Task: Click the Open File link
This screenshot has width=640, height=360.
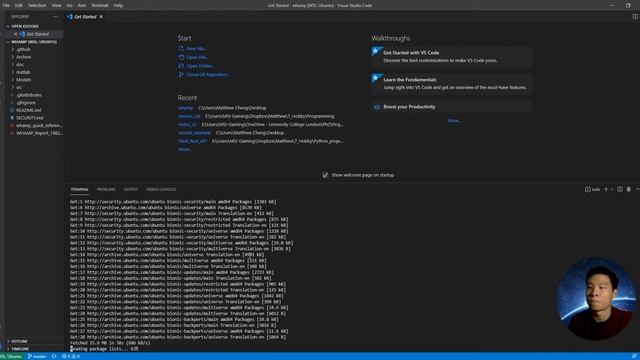Action: [x=197, y=58]
